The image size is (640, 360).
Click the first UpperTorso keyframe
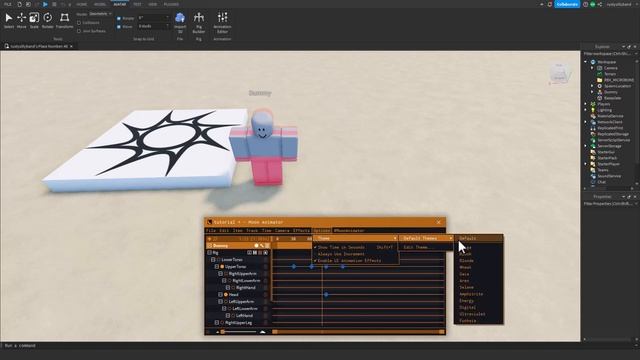pyautogui.click(x=294, y=267)
